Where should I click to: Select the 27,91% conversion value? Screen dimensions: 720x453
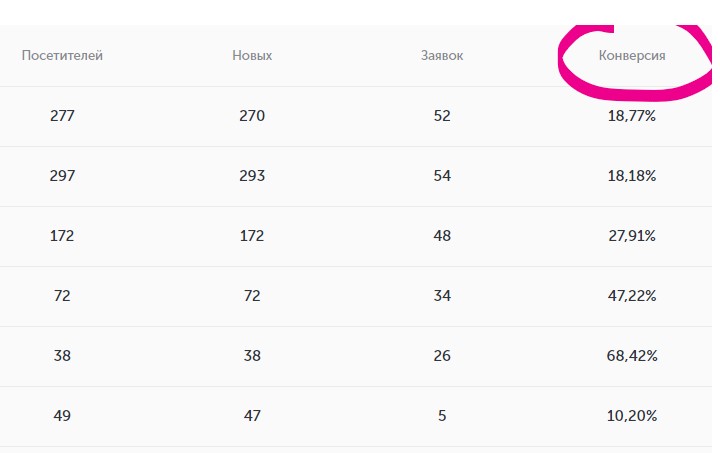pos(632,236)
